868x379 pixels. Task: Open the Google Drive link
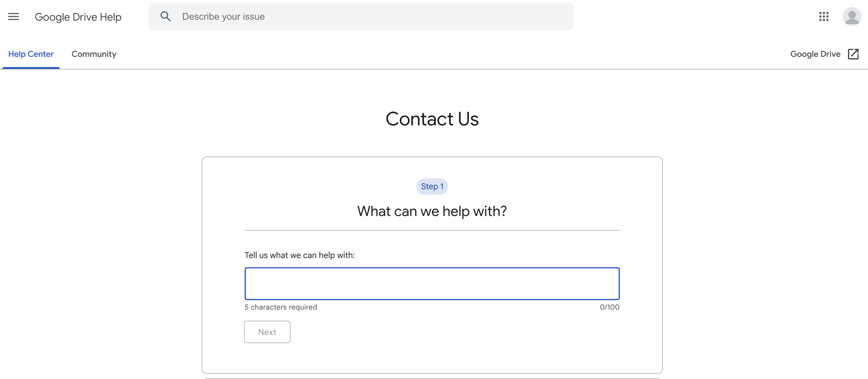(815, 54)
